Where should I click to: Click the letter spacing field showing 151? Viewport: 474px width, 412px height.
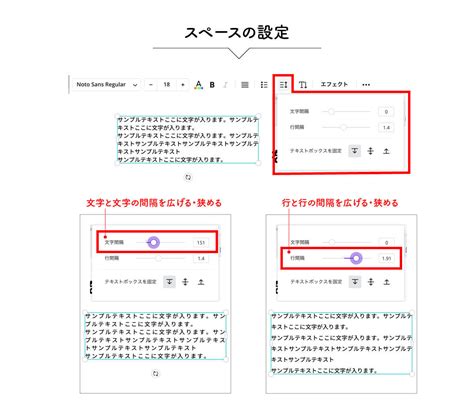(201, 242)
